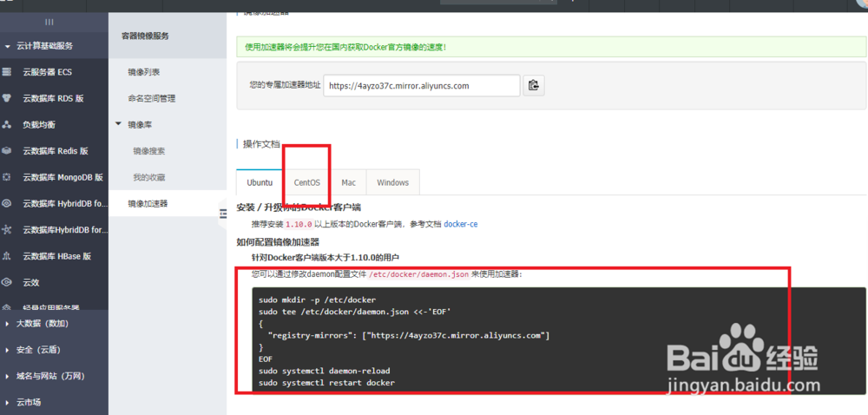Collapse the sidebar using the three-bar handle
The image size is (868, 415).
[x=49, y=22]
